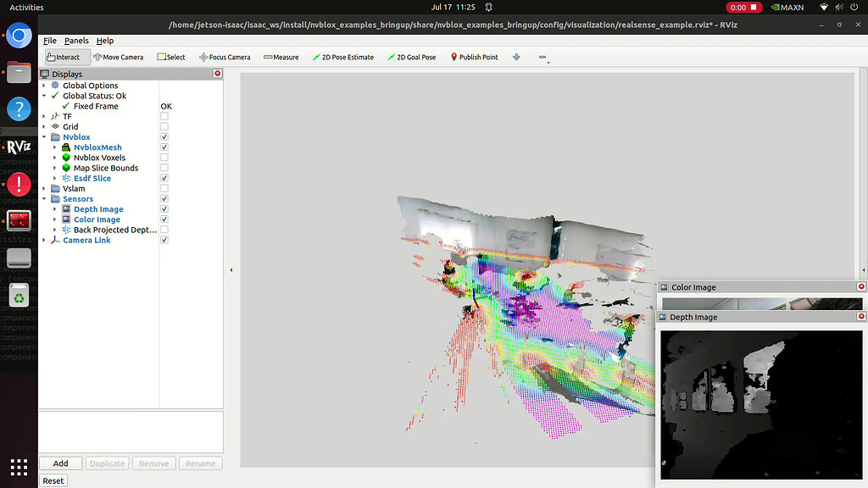Open the File menu
Image resolution: width=868 pixels, height=488 pixels.
(49, 40)
